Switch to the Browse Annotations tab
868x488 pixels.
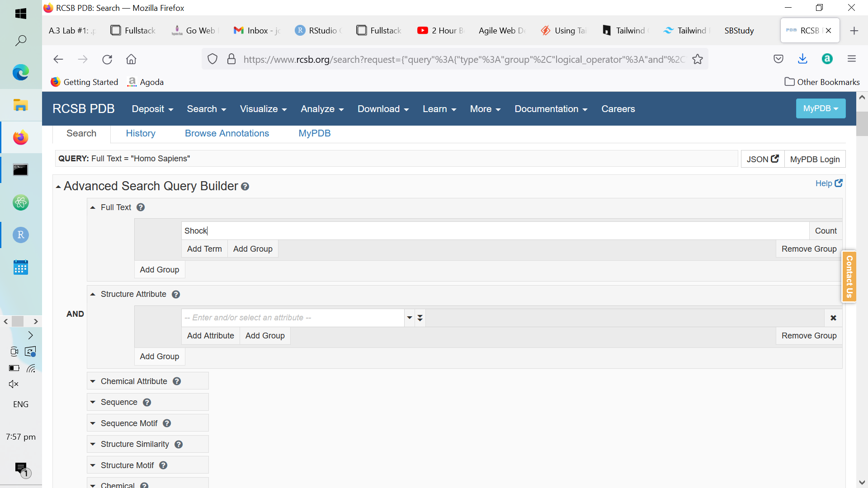pyautogui.click(x=227, y=133)
